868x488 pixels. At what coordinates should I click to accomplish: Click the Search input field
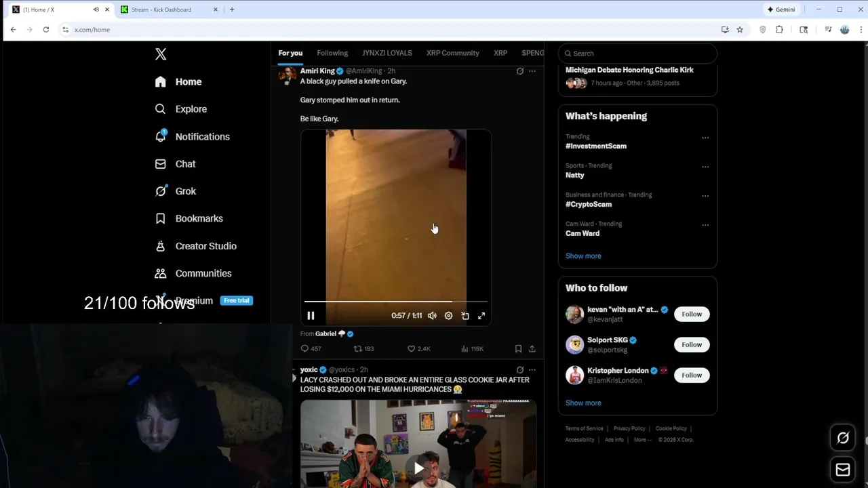[x=637, y=54]
